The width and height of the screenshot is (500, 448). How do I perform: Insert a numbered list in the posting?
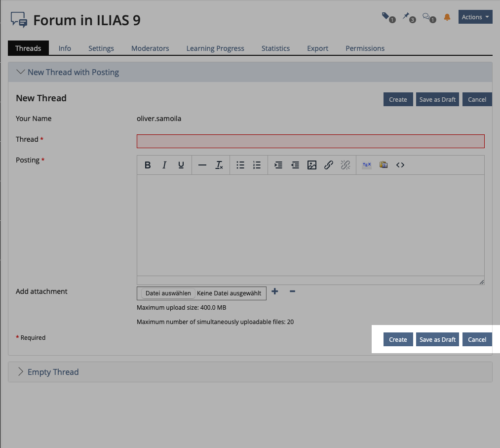[257, 165]
